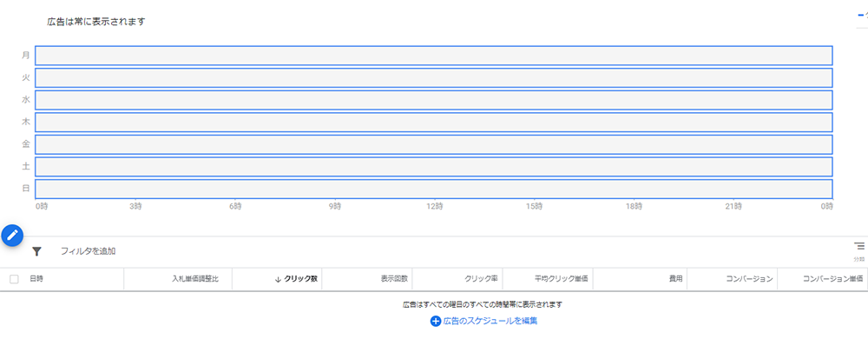Click フィルタを追加 filter field
Screen dimensions: 868x339
(x=88, y=251)
